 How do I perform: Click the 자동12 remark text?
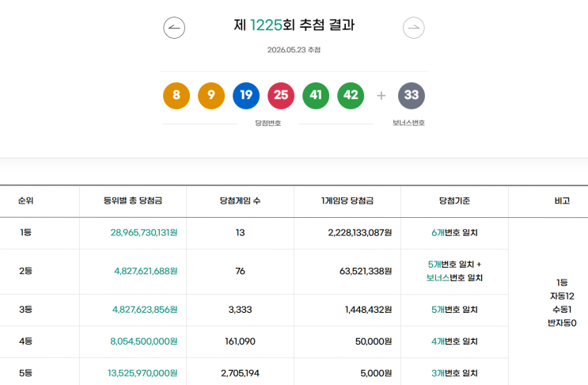pos(562,296)
